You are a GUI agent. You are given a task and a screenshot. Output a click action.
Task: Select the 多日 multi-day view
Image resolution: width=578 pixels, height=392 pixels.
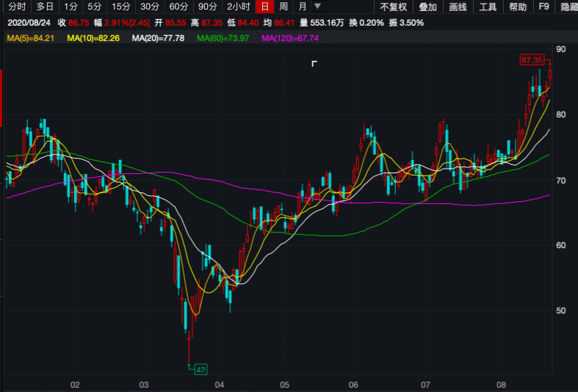[x=45, y=7]
